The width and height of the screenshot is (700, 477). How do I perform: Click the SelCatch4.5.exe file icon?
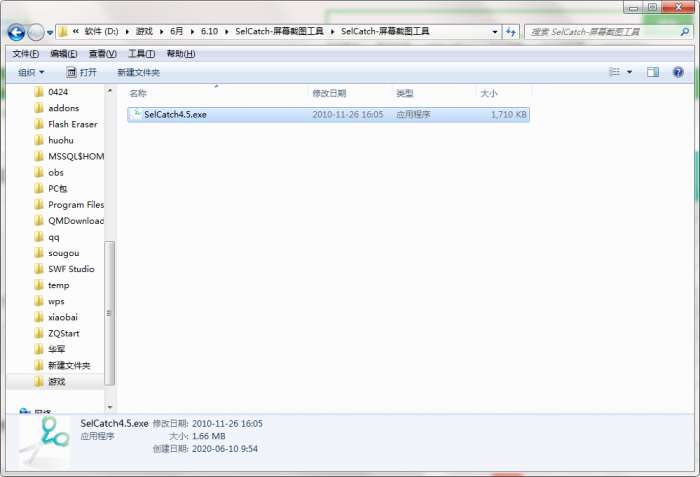pyautogui.click(x=137, y=114)
